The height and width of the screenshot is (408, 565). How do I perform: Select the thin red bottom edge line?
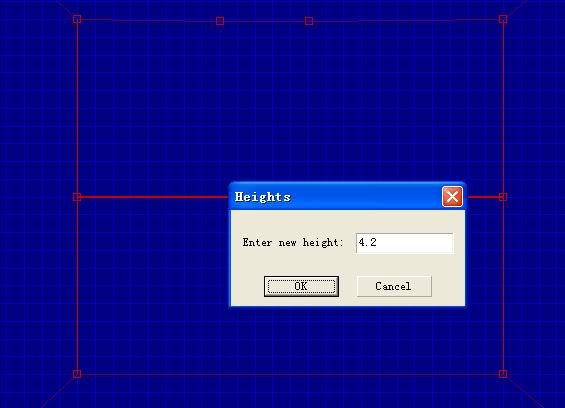pyautogui.click(x=290, y=374)
